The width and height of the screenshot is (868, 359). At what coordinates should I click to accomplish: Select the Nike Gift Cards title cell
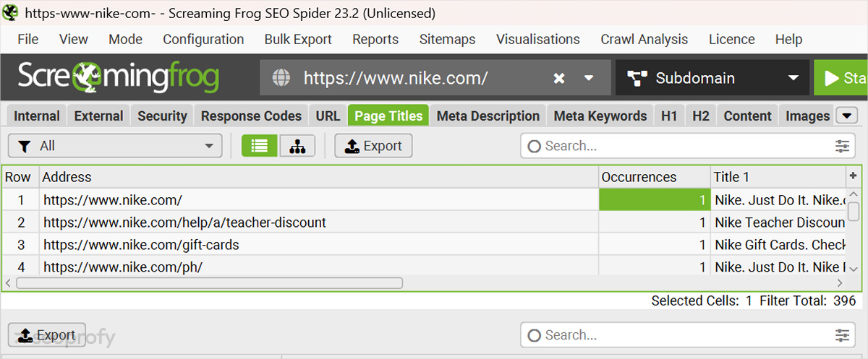[x=778, y=245]
